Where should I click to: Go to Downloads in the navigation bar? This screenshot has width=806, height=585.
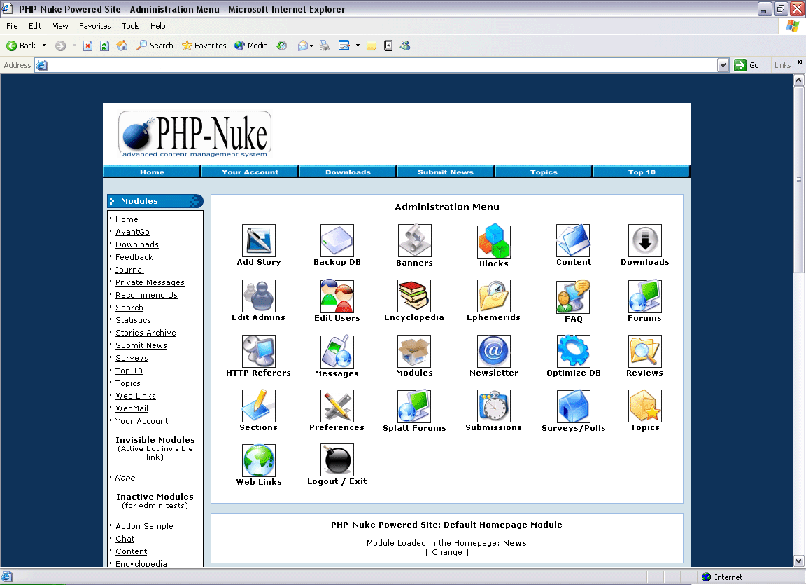tap(347, 172)
